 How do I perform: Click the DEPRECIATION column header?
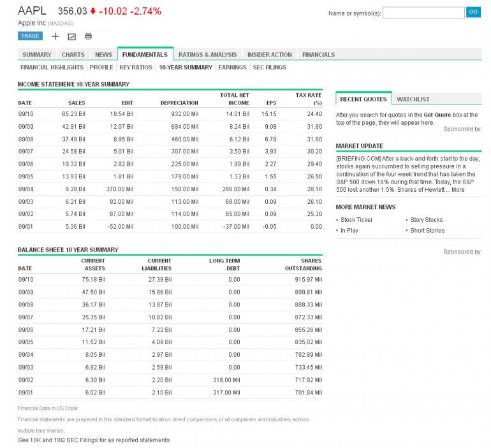click(x=179, y=103)
